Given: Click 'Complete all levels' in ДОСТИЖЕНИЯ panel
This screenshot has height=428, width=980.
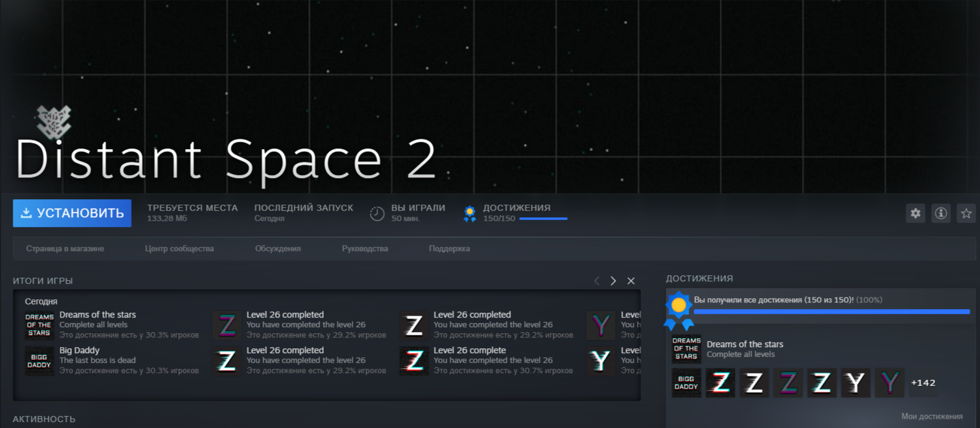Looking at the screenshot, I should tap(741, 354).
